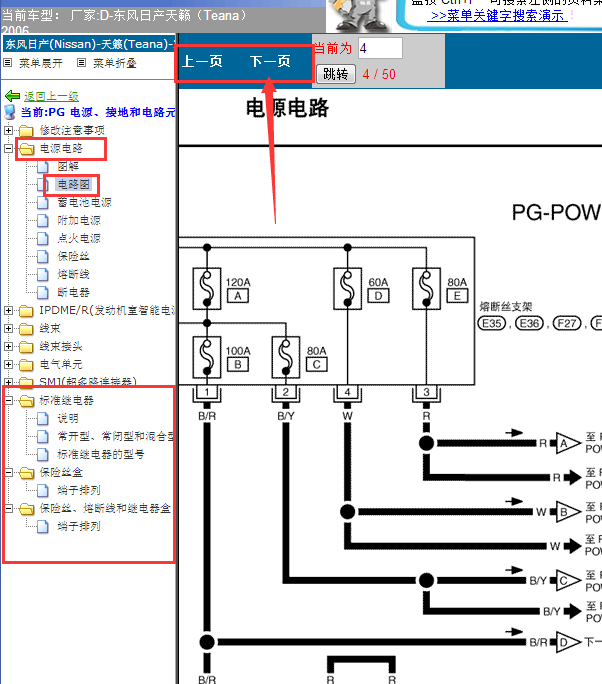
Task: Open the 附加电源 tree item
Action: pyautogui.click(x=79, y=220)
